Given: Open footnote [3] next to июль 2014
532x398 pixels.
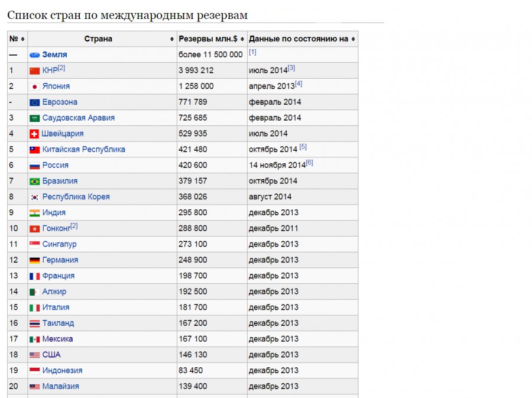Looking at the screenshot, I should tap(291, 68).
